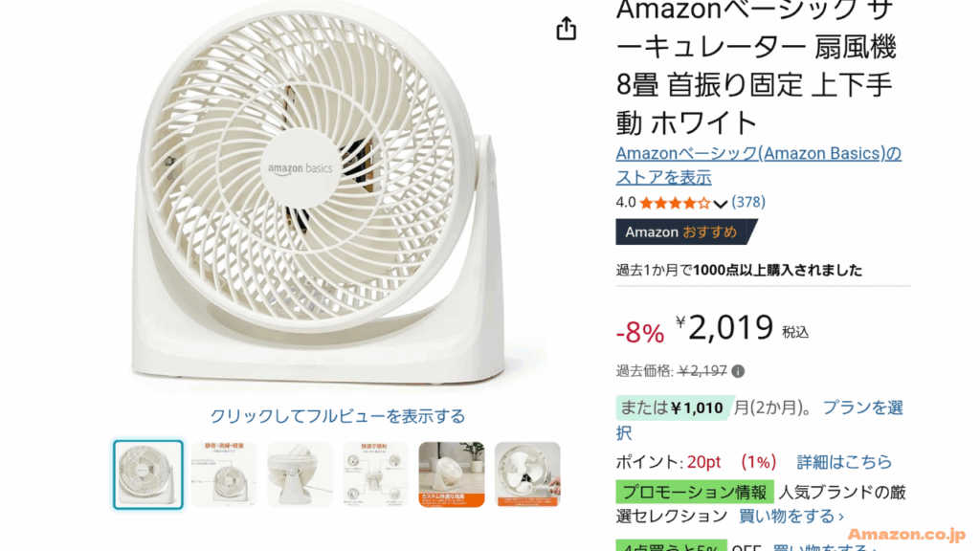Image resolution: width=980 pixels, height=551 pixels.
Task: Click クリックしてフルビューを表示する text
Action: pyautogui.click(x=338, y=416)
